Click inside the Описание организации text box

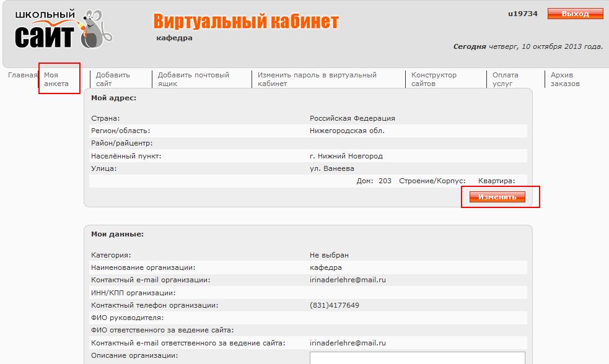coord(417,358)
